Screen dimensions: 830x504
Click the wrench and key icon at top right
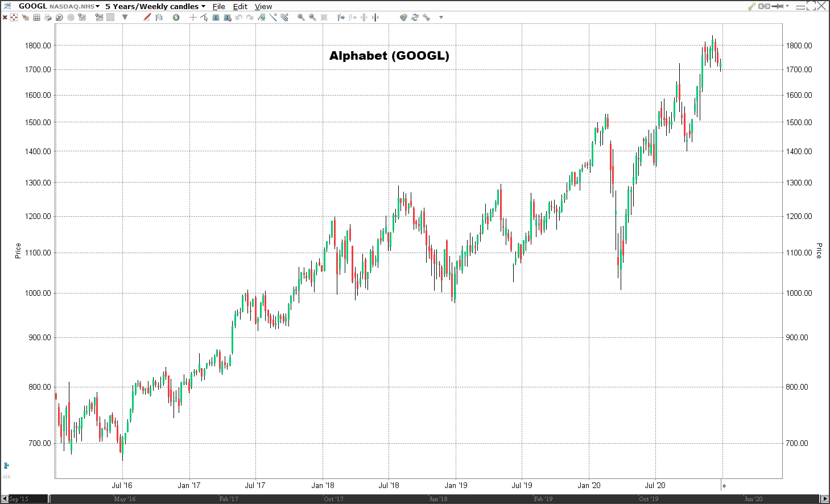752,6
